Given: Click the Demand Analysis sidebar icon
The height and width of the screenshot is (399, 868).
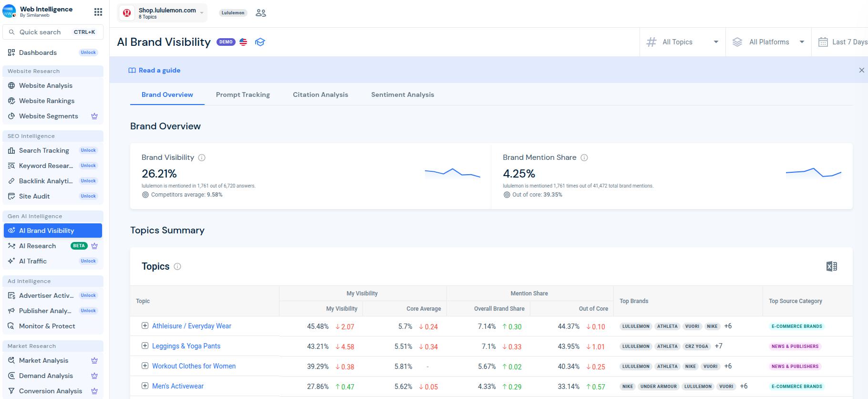Looking at the screenshot, I should click(x=11, y=376).
